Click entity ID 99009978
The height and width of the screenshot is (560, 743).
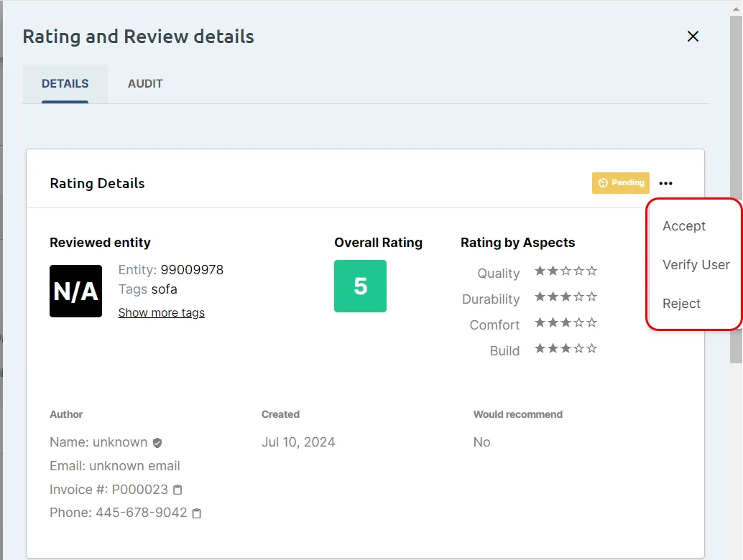coord(192,270)
